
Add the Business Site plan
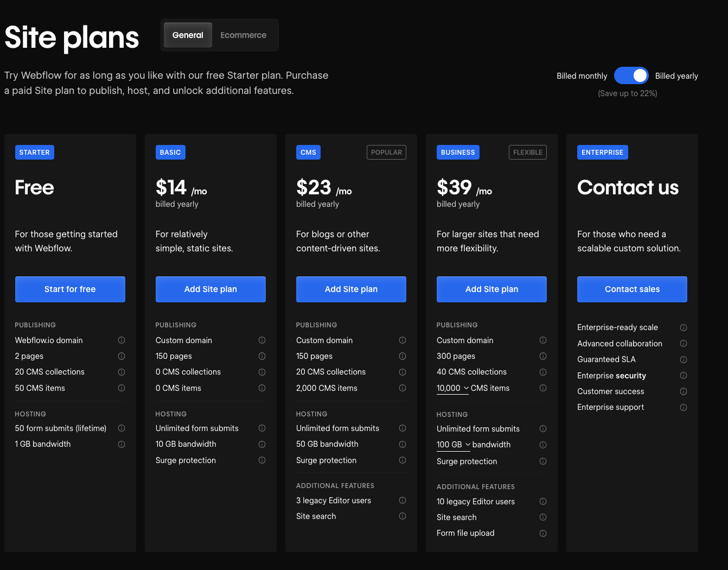point(491,289)
